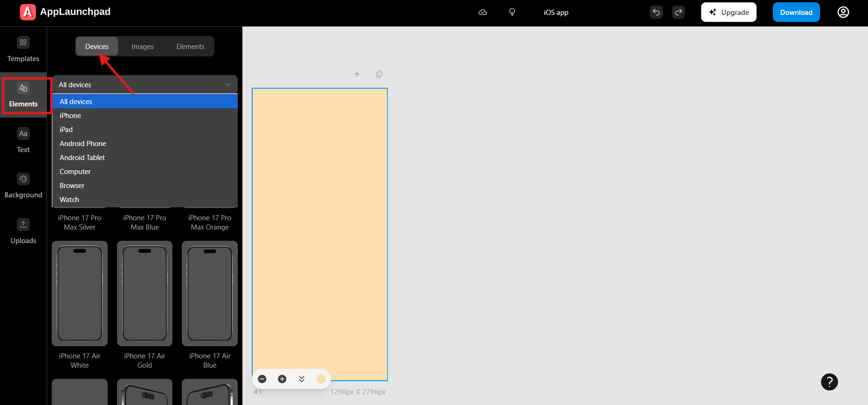Screen dimensions: 868x405
Task: Expand the All devices dropdown
Action: (145, 84)
